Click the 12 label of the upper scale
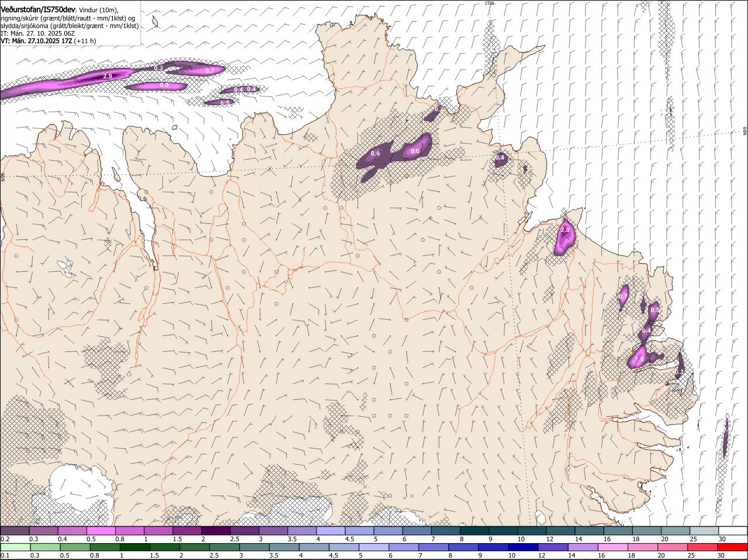 point(550,539)
